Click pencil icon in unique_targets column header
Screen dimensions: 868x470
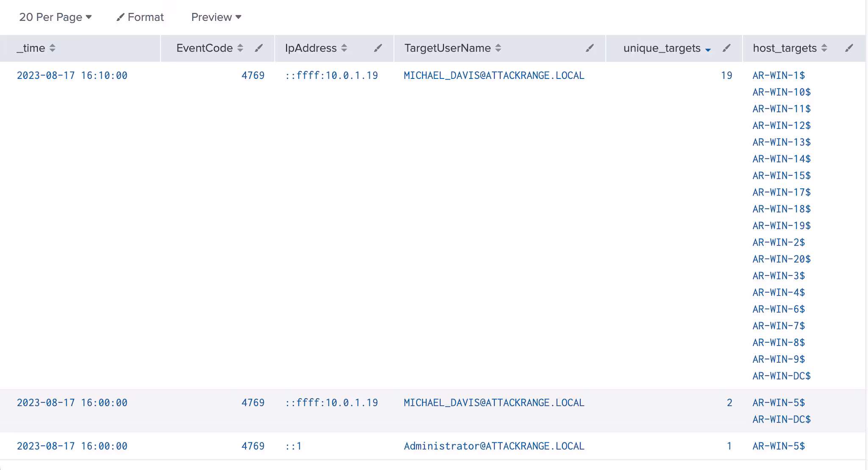point(726,48)
